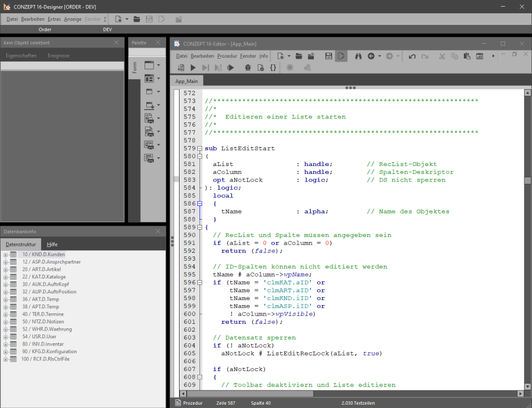Open the dropdown next to editor new-document icon

[289, 56]
